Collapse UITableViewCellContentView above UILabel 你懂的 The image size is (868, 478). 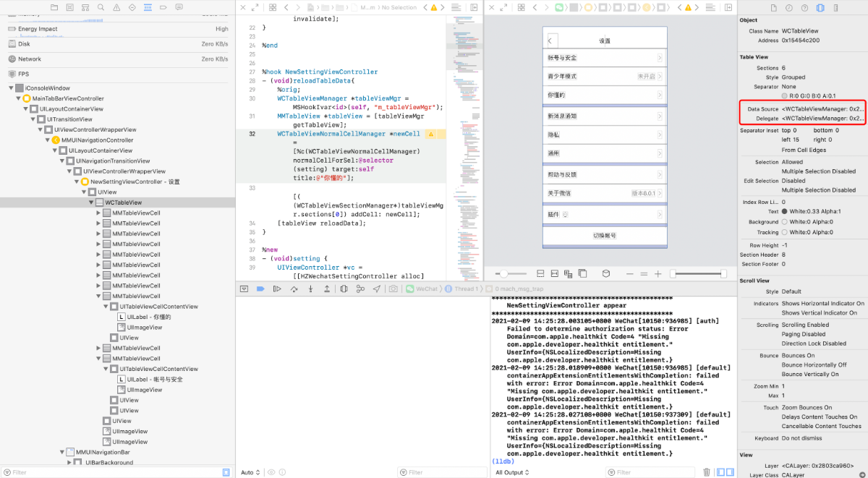click(106, 307)
